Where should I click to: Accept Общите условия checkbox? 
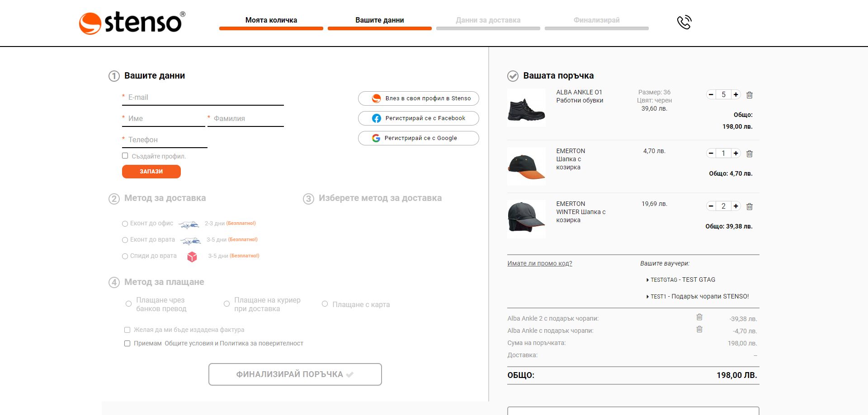tap(127, 344)
